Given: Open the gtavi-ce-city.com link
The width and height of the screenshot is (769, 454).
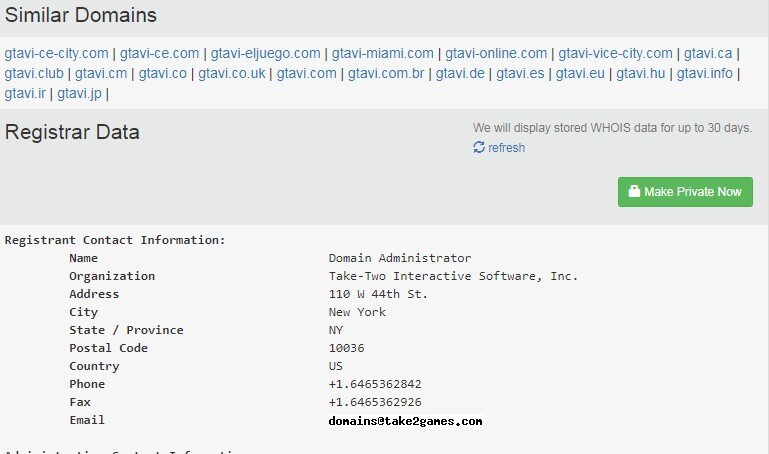Looking at the screenshot, I should coord(56,53).
